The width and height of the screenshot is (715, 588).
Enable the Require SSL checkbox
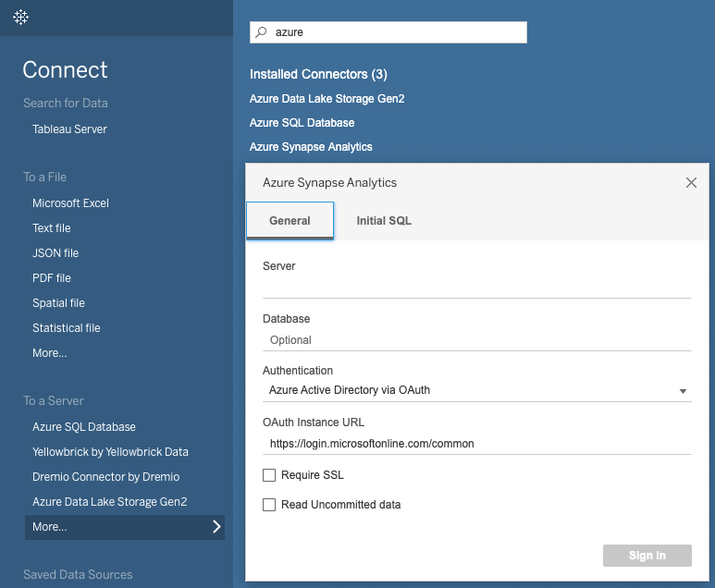[269, 475]
